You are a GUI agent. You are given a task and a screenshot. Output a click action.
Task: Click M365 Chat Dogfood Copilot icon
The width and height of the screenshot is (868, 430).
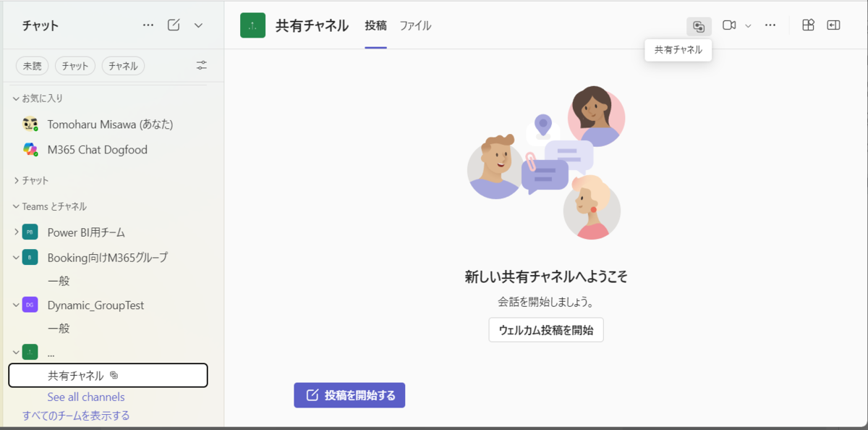pyautogui.click(x=30, y=150)
